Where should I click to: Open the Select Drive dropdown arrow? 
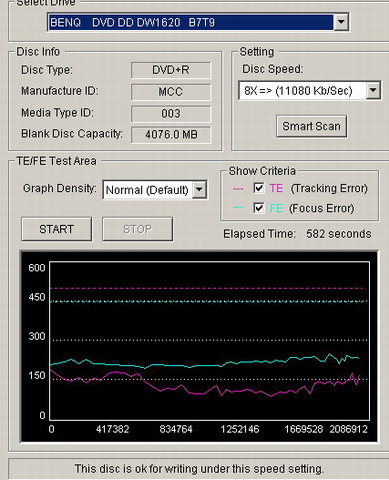click(x=341, y=22)
